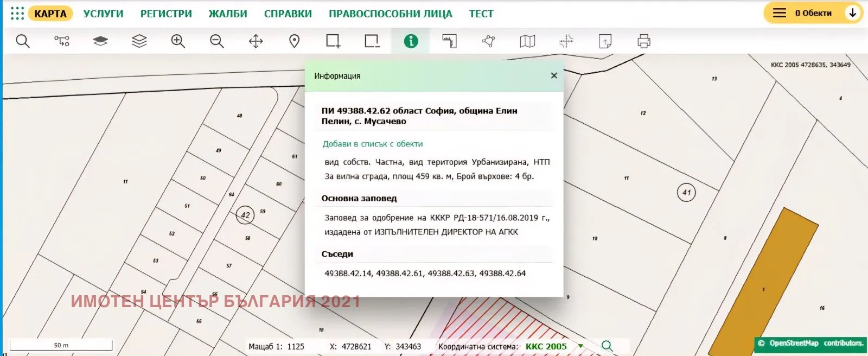
Task: Activate the pan map tool
Action: 256,41
